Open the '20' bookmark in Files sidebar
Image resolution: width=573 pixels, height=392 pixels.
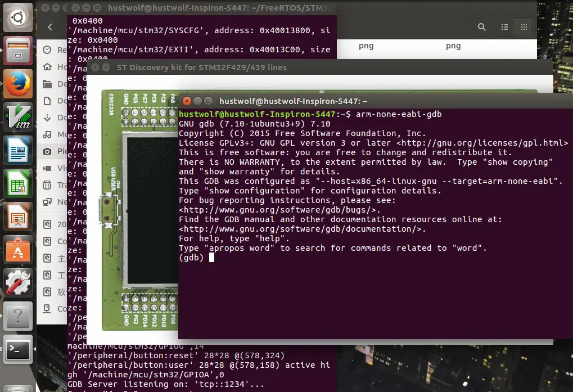53,224
